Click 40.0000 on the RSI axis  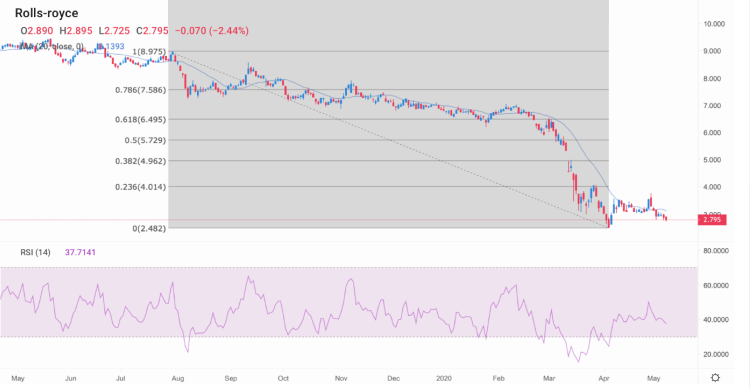716,320
